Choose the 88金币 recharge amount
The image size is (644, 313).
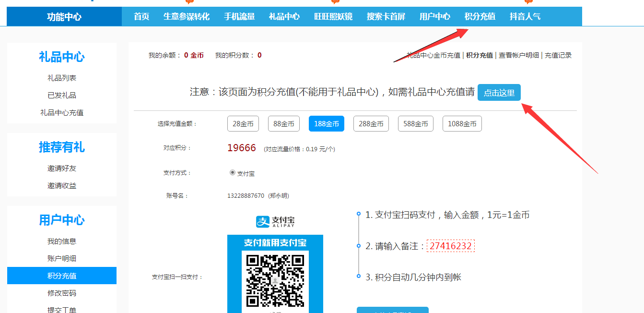(284, 123)
